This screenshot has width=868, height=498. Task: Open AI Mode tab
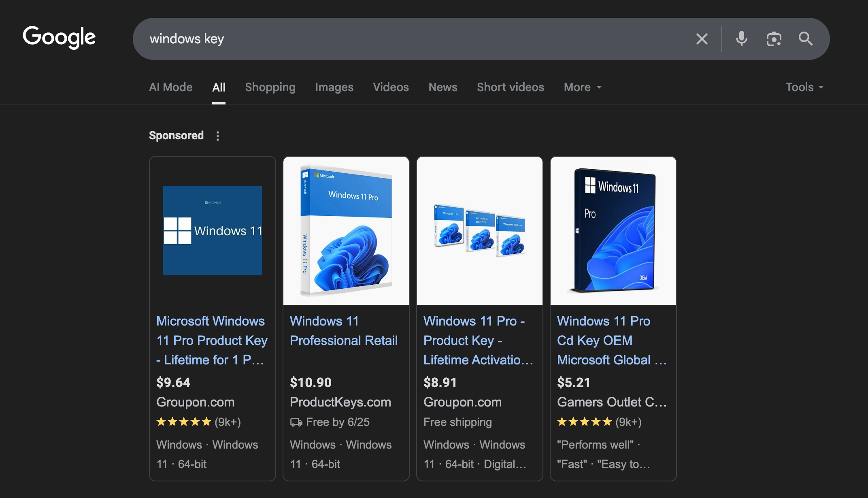[170, 87]
